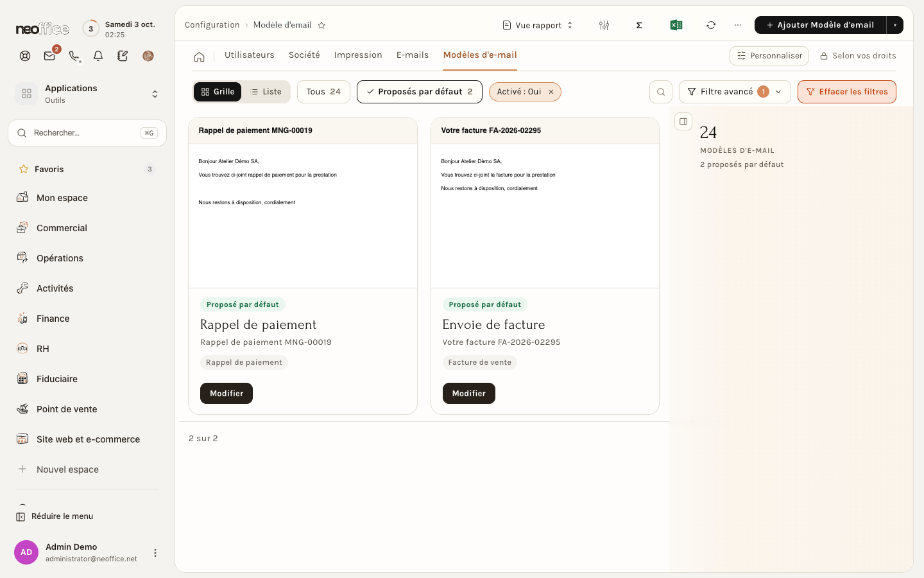Add Modèle d'email to favorites star
The height and width of the screenshot is (578, 924).
coord(321,25)
